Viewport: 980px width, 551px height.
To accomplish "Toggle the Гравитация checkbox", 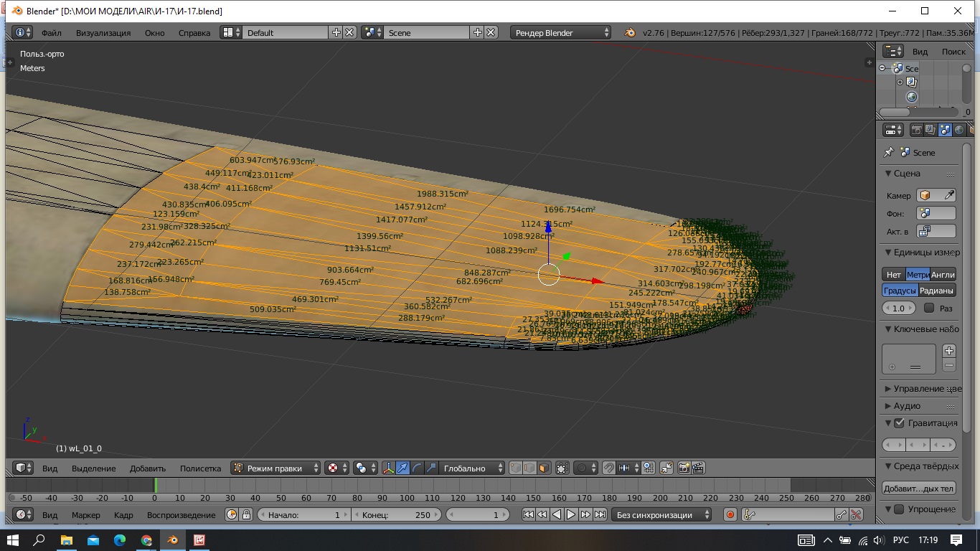I will (899, 423).
